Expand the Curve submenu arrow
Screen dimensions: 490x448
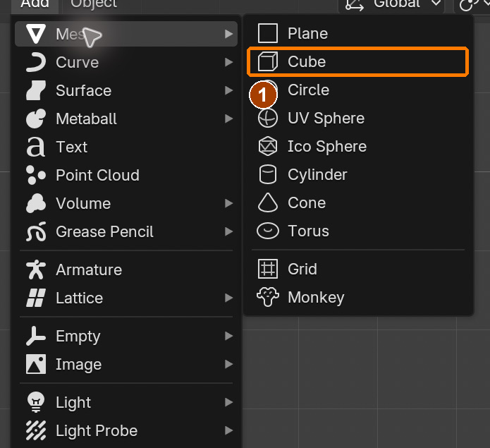pos(228,62)
